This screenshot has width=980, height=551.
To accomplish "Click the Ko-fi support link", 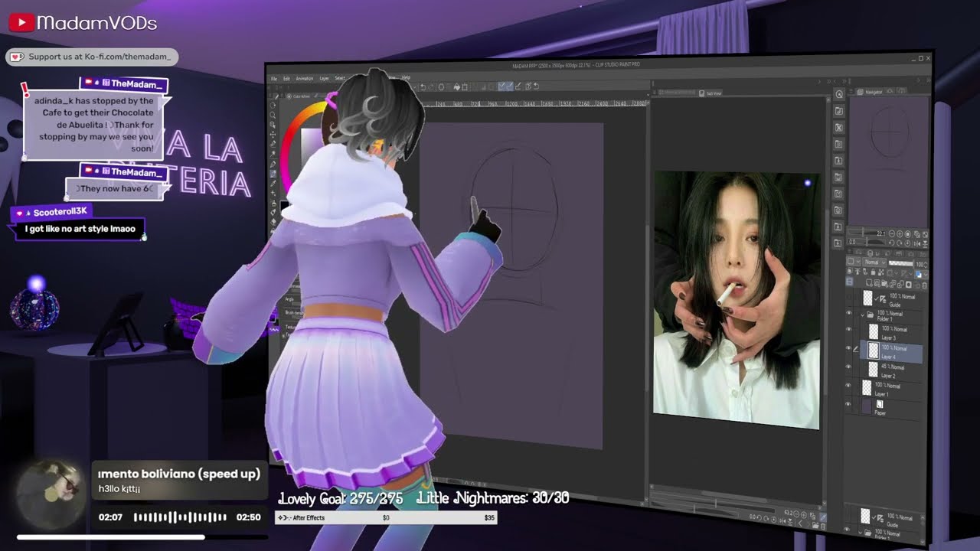I will (x=93, y=57).
